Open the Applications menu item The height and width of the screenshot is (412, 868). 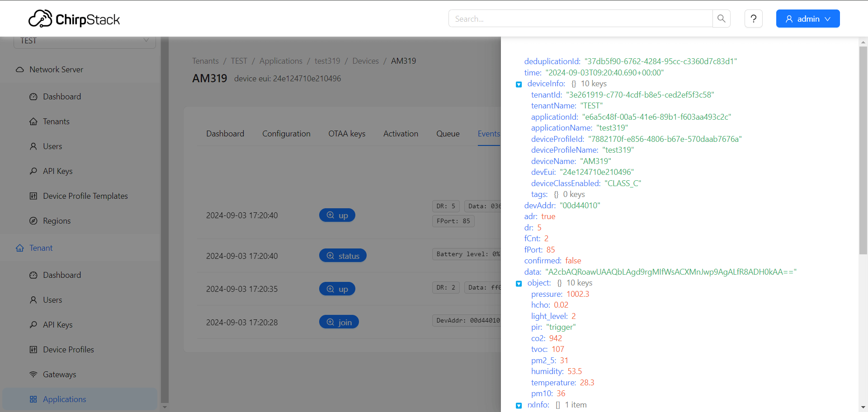coord(80,399)
